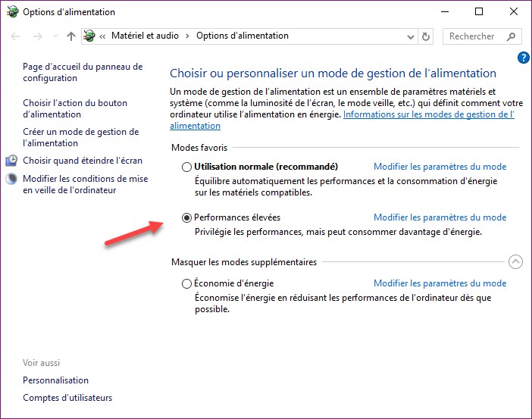Click the Modes favoris heading

(x=199, y=148)
